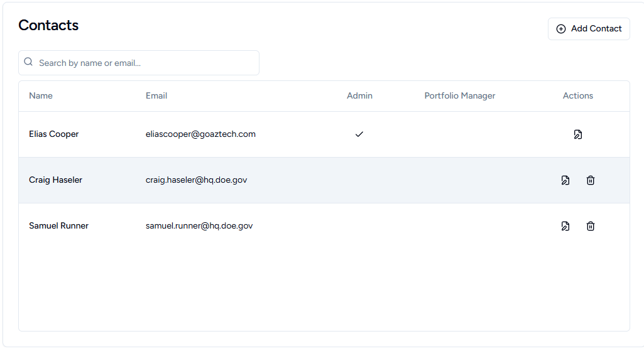644x351 pixels.
Task: Open edit for Samuel Runner
Action: pyautogui.click(x=565, y=226)
